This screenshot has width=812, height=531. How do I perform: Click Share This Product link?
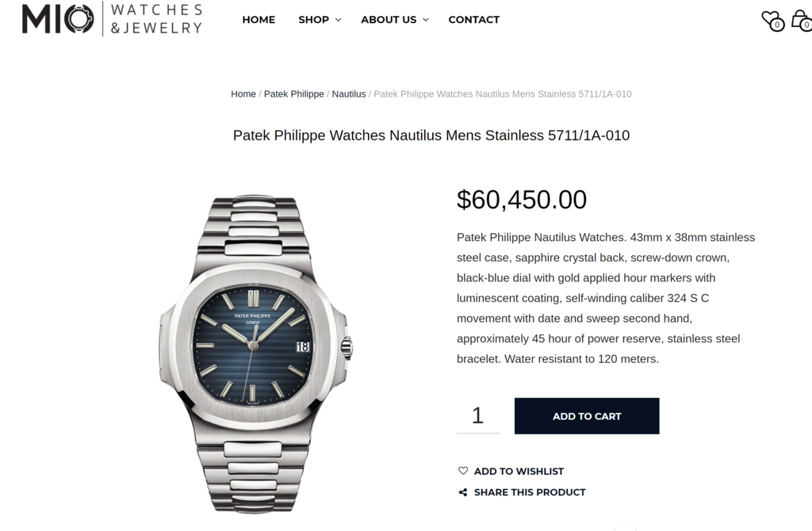[529, 492]
